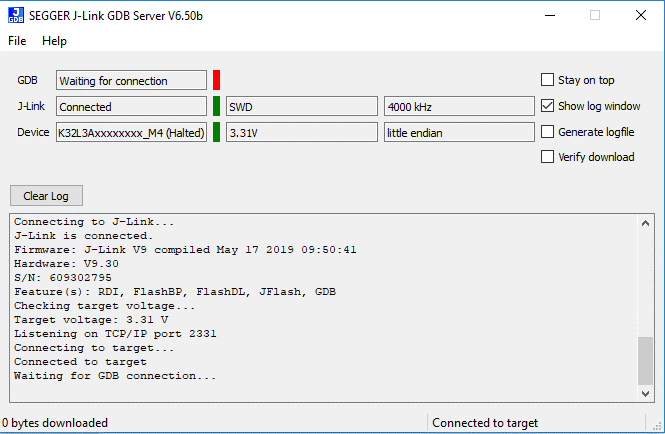This screenshot has height=434, width=665.
Task: Enable the Stay on top checkbox
Action: (547, 80)
